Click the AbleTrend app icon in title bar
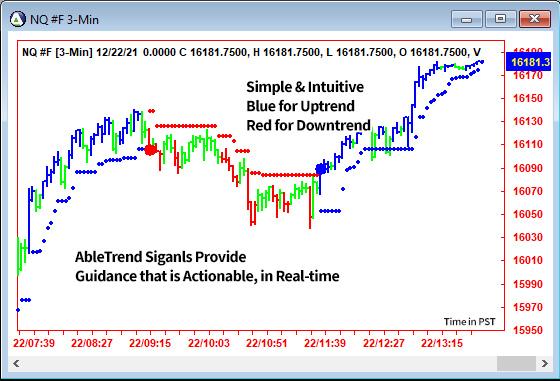This screenshot has width=560, height=381. coord(18,19)
